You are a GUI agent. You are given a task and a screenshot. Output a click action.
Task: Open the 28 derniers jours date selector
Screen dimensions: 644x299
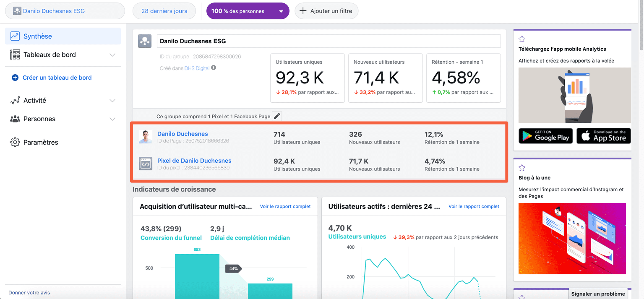point(164,11)
